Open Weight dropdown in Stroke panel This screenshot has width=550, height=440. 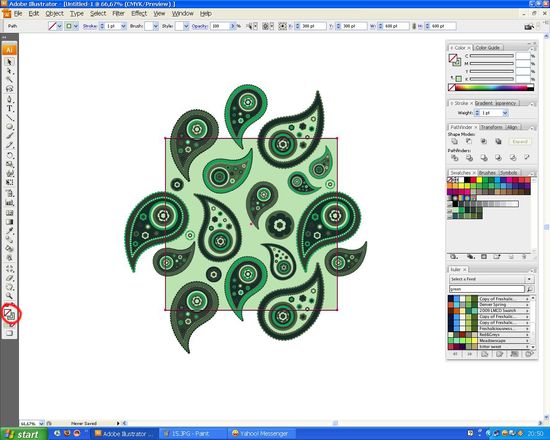505,113
